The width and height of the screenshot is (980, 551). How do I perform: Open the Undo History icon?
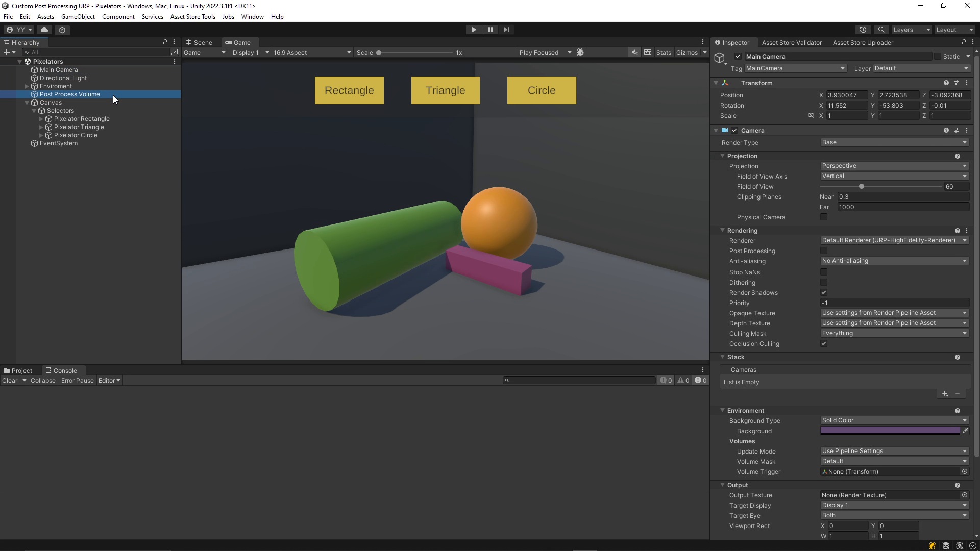[x=863, y=30]
